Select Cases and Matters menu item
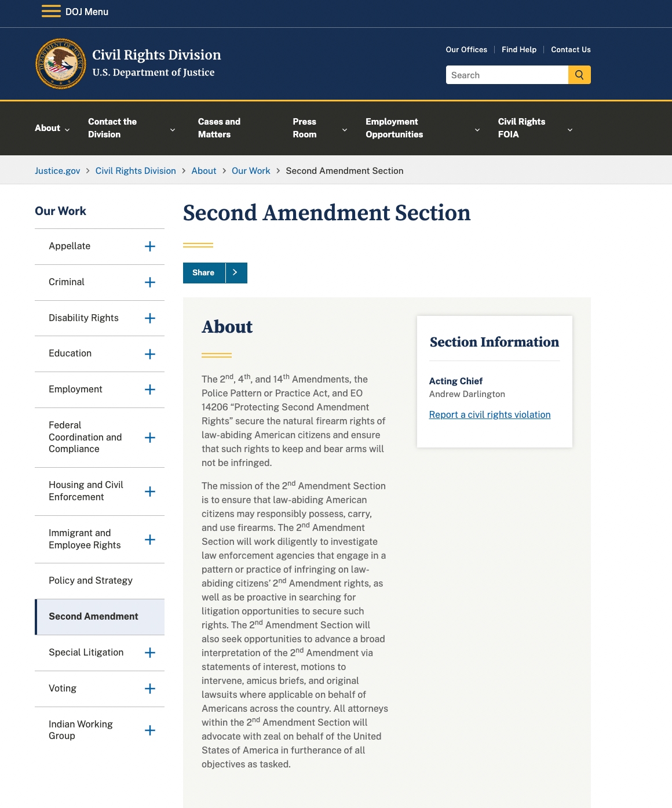 click(x=219, y=128)
